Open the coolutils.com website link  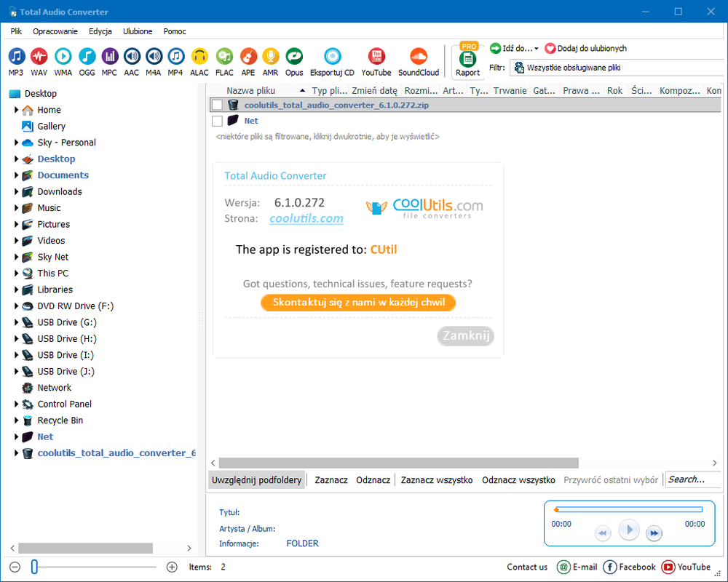[x=306, y=218]
